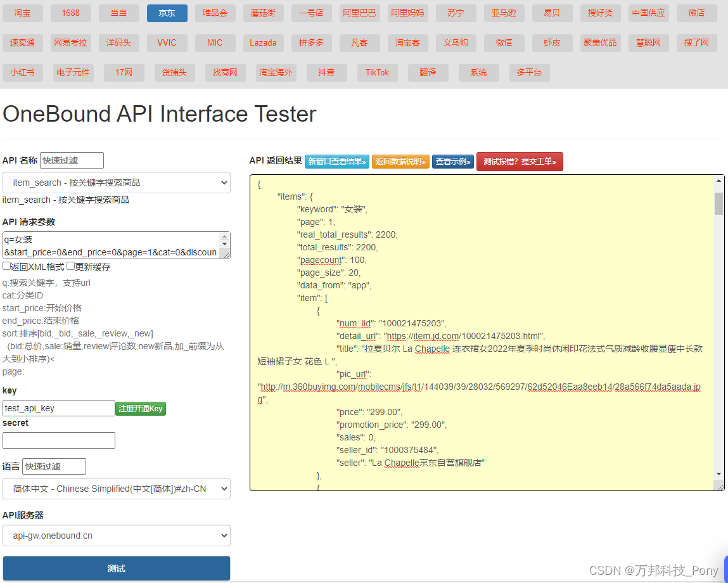This screenshot has height=583, width=728.
Task: Click the green 注册开通Key button
Action: (x=141, y=408)
